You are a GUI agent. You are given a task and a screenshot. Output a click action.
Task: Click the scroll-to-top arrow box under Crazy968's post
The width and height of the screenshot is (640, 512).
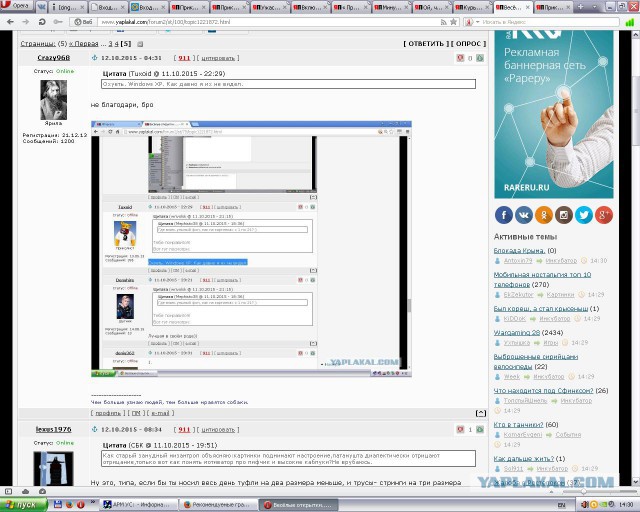(x=481, y=413)
